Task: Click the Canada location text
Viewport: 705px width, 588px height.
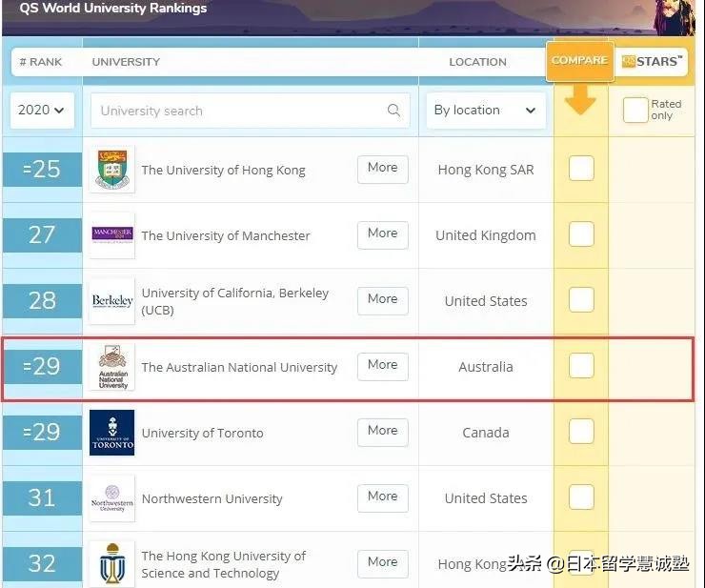Action: 486,433
